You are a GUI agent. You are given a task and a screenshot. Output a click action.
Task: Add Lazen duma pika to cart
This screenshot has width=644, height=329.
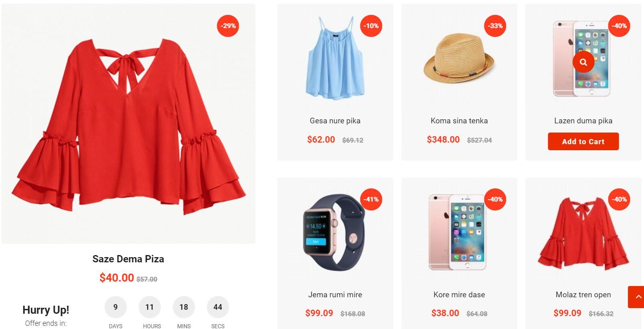tap(583, 141)
